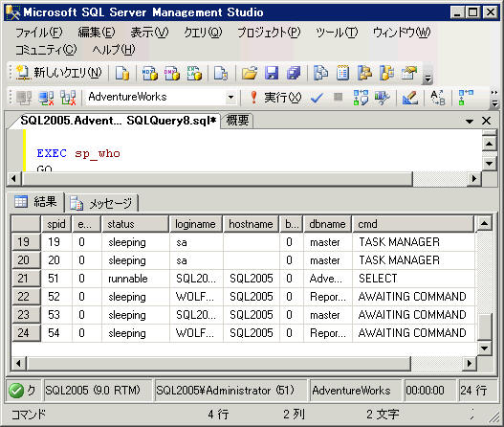Click the hostname column header

click(x=251, y=224)
